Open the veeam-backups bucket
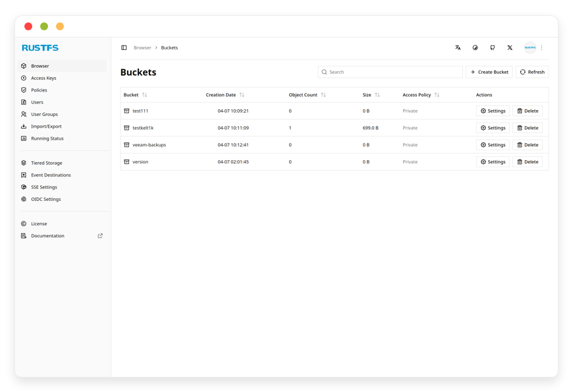573x392 pixels. point(149,145)
